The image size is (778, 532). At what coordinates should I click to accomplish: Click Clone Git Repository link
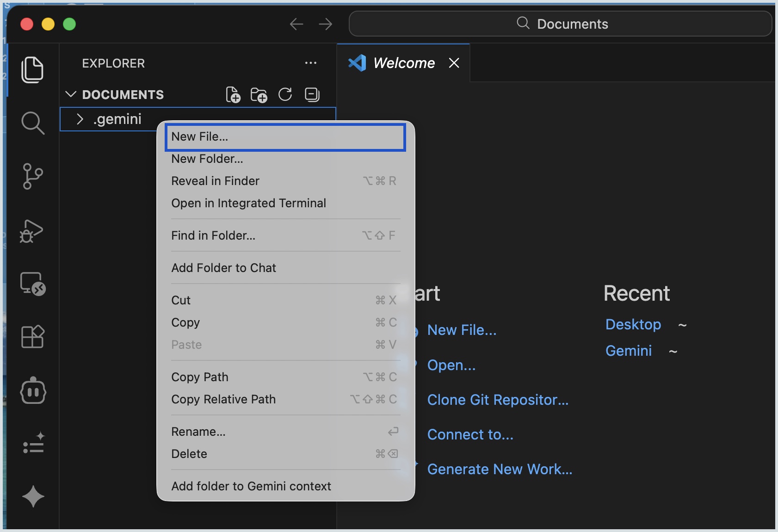498,400
